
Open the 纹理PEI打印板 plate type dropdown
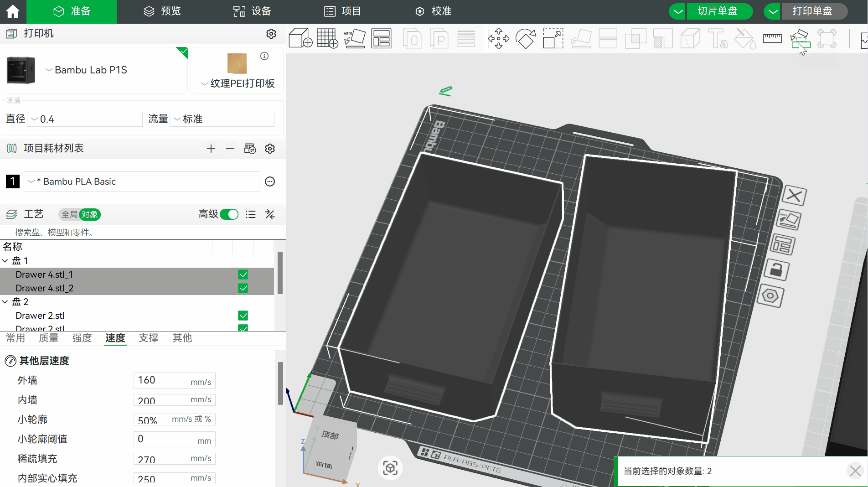click(238, 83)
